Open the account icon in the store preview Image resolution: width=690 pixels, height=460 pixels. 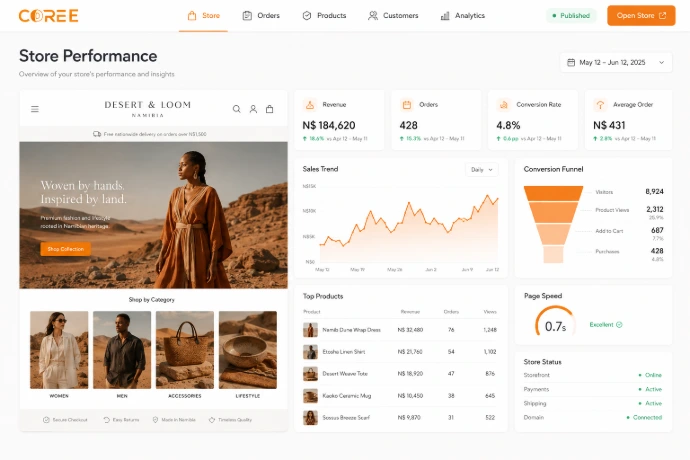[253, 109]
